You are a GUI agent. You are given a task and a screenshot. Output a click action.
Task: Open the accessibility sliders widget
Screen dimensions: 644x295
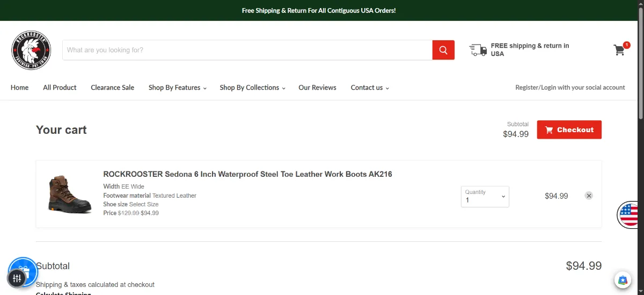point(17,278)
